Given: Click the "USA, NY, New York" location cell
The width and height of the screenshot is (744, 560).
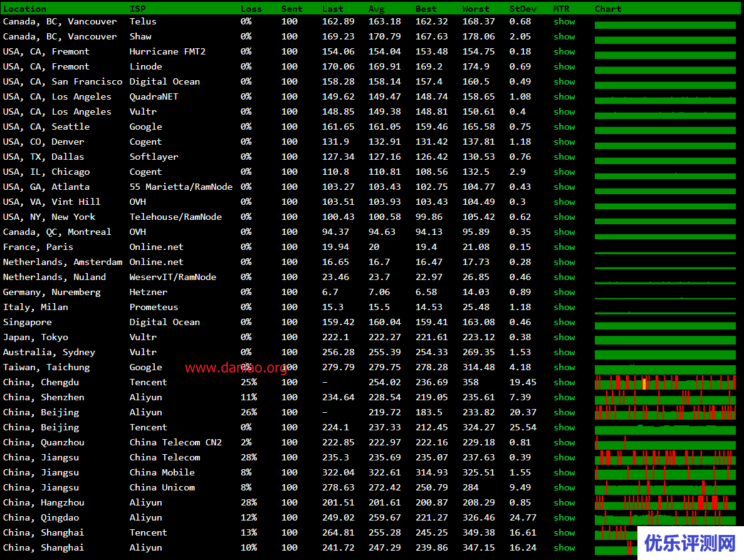Looking at the screenshot, I should click(x=50, y=217).
